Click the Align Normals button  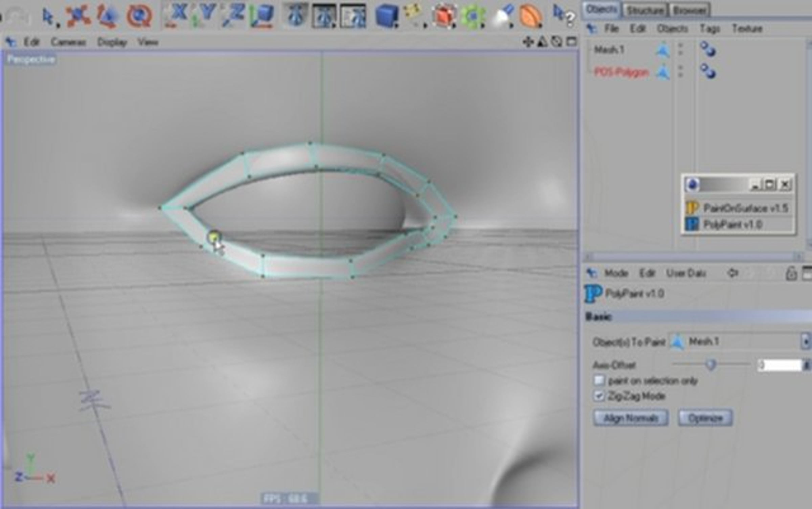point(631,418)
